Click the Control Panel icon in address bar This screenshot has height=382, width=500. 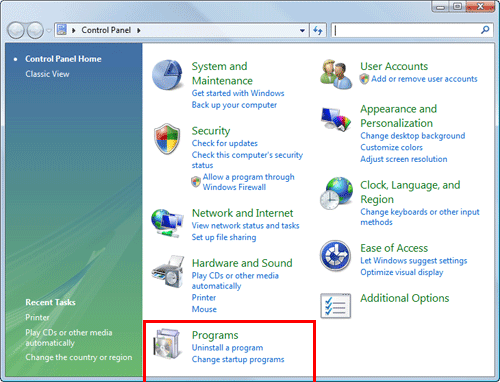(x=62, y=30)
